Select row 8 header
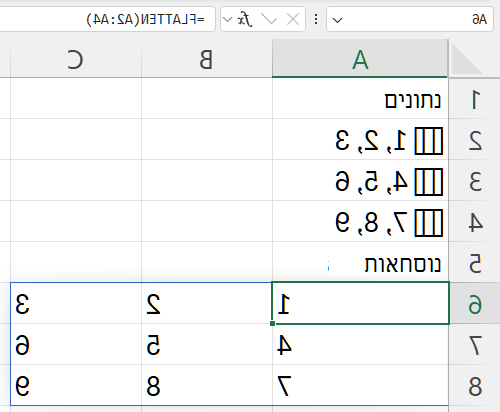 (x=475, y=385)
